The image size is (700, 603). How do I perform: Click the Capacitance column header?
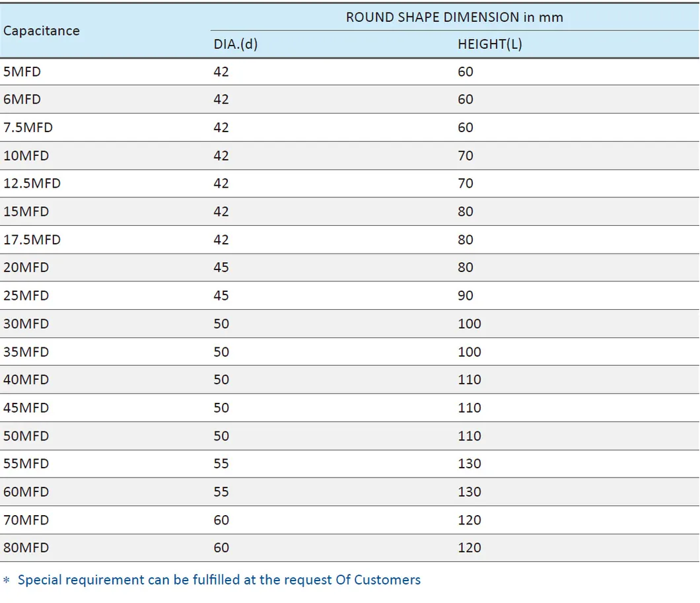click(41, 31)
